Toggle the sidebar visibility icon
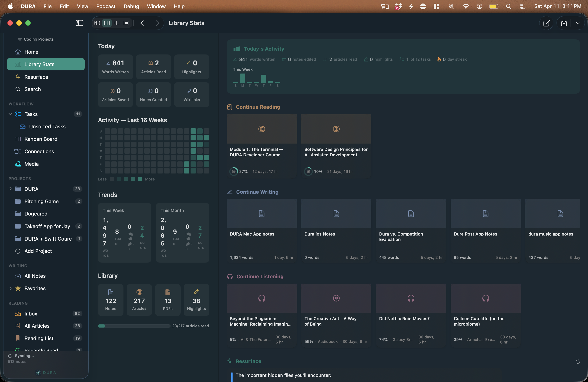The width and height of the screenshot is (588, 382). tap(79, 23)
